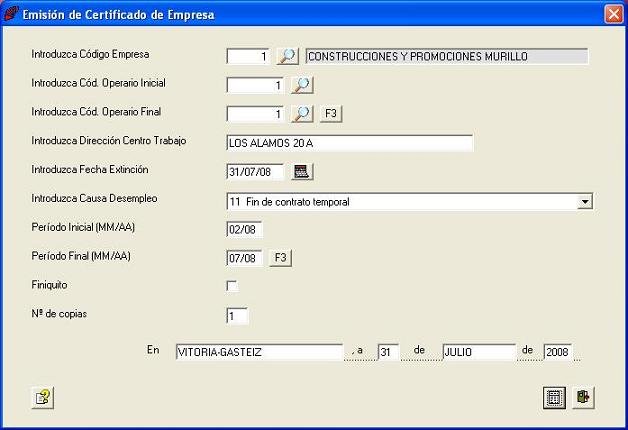
Task: Click the print certificate icon button
Action: (x=554, y=398)
